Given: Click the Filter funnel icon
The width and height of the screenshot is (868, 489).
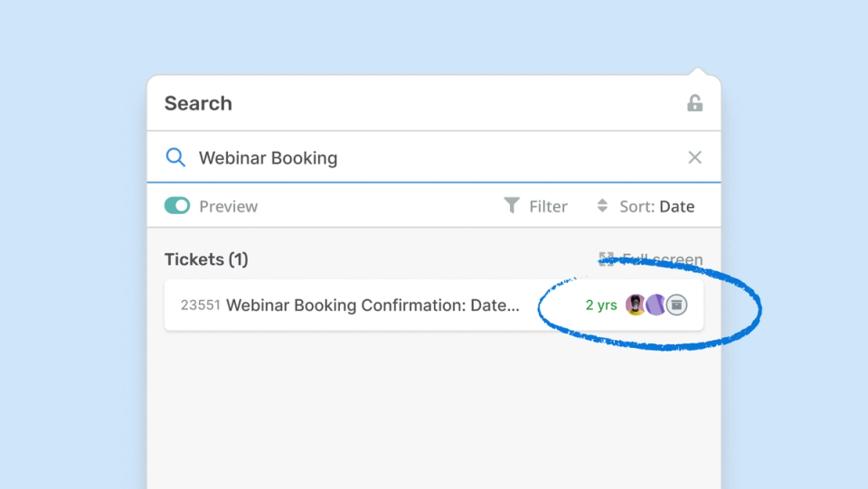Looking at the screenshot, I should click(x=512, y=206).
